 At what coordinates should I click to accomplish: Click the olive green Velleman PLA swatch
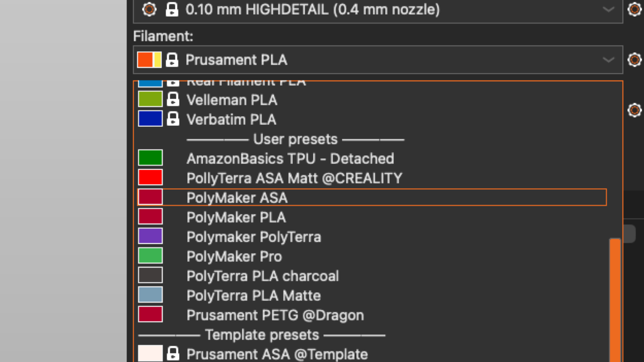click(150, 99)
